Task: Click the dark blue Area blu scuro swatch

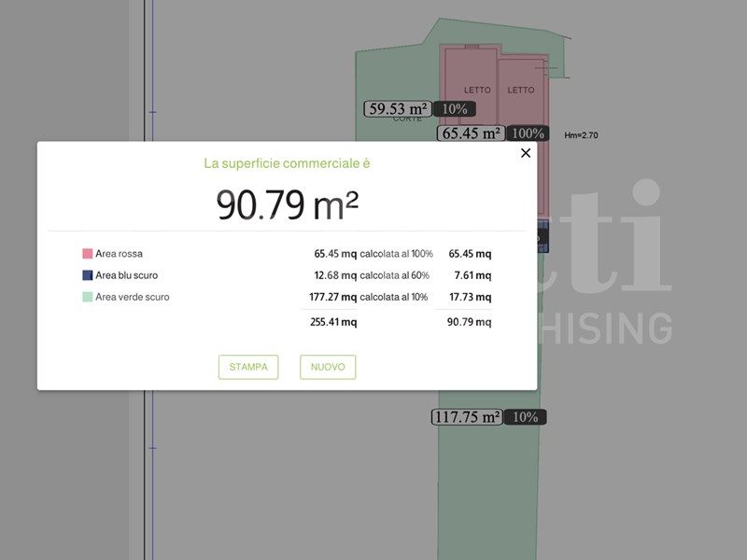Action: point(88,275)
